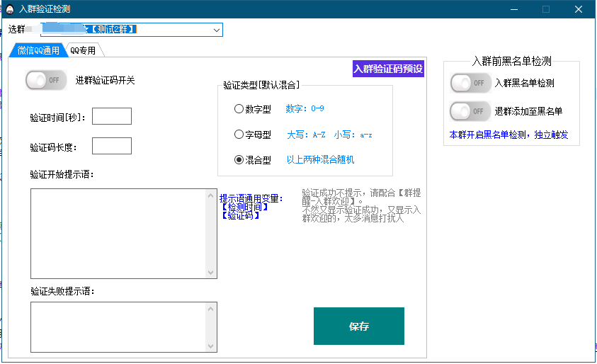Screen dimensions: 597x364
Task: Click the 保存 button
Action: tap(358, 326)
